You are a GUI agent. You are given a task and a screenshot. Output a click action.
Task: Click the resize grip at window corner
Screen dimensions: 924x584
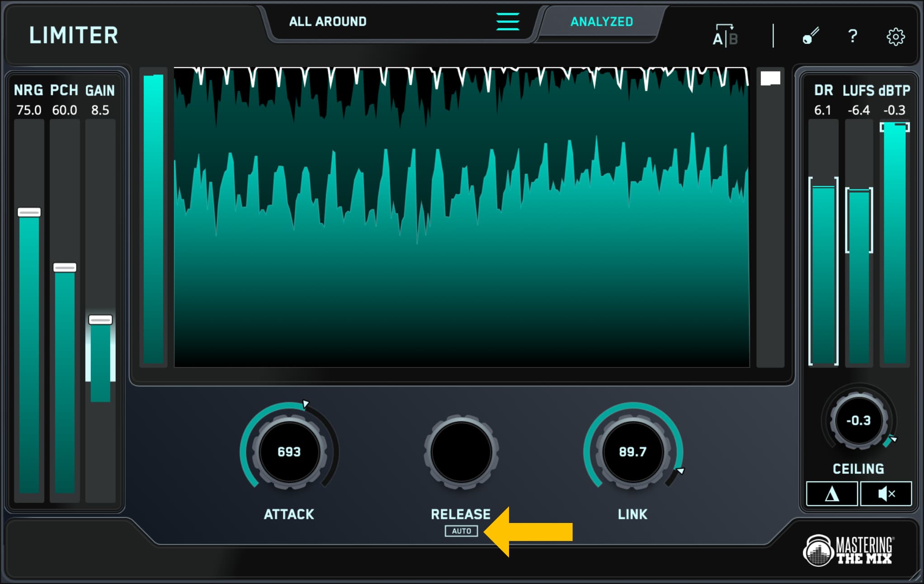(916, 576)
